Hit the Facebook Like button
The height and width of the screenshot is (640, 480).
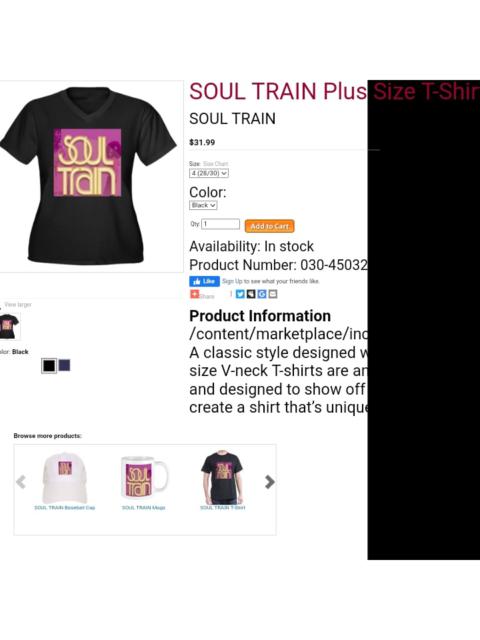tap(204, 281)
